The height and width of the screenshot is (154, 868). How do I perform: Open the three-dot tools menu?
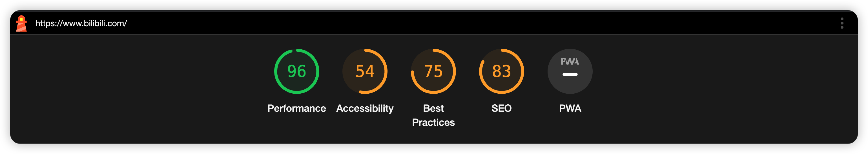point(842,23)
